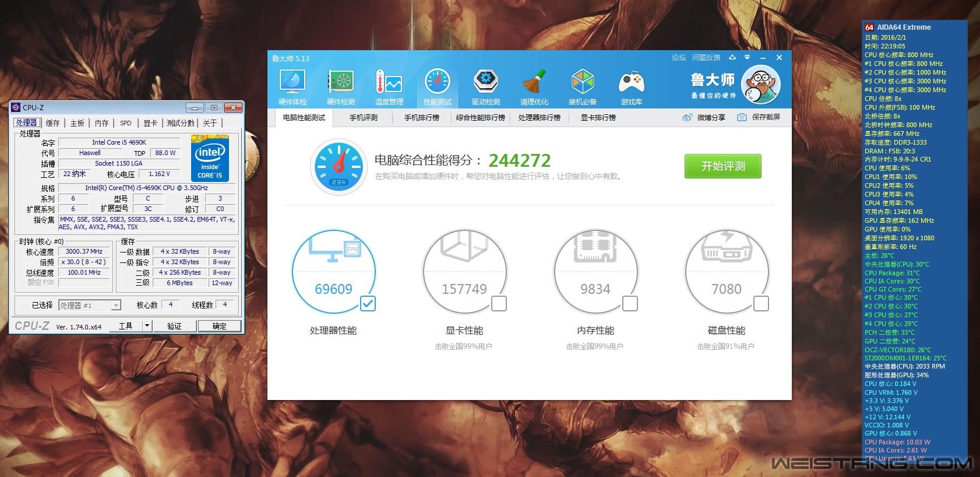980x477 pixels.
Task: Click AIDA64 row +12 V: 12.144 V
Action: click(887, 417)
